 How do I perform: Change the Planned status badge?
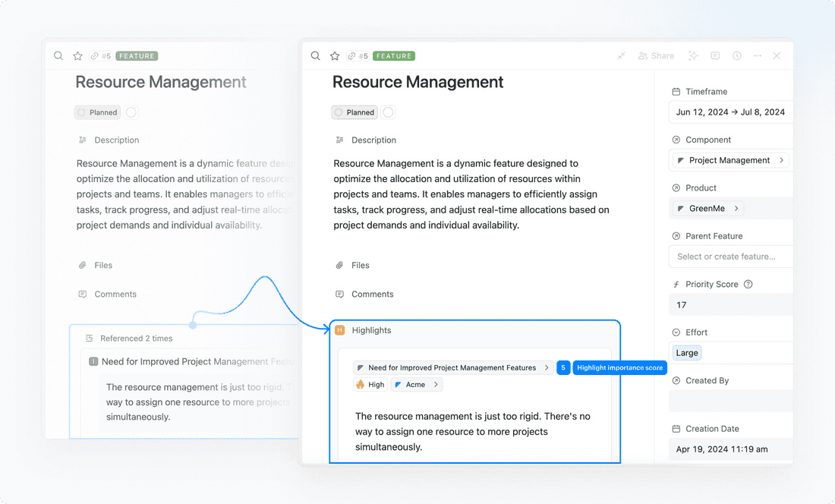click(x=354, y=112)
